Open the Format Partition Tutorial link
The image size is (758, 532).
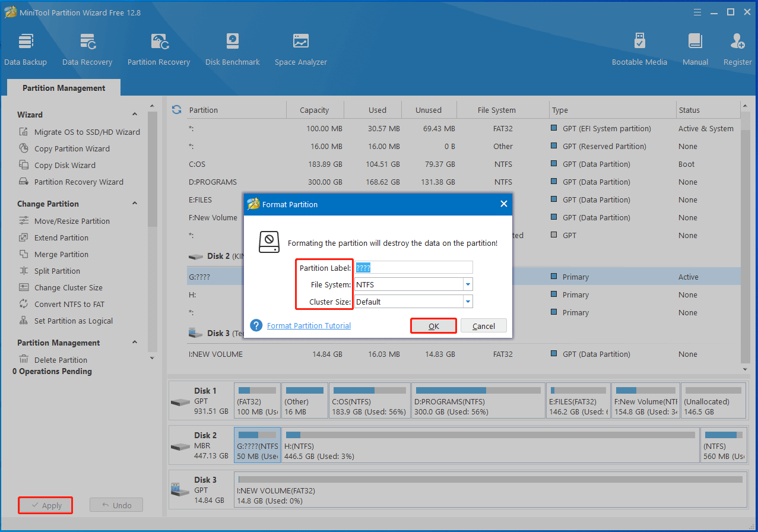pyautogui.click(x=309, y=325)
